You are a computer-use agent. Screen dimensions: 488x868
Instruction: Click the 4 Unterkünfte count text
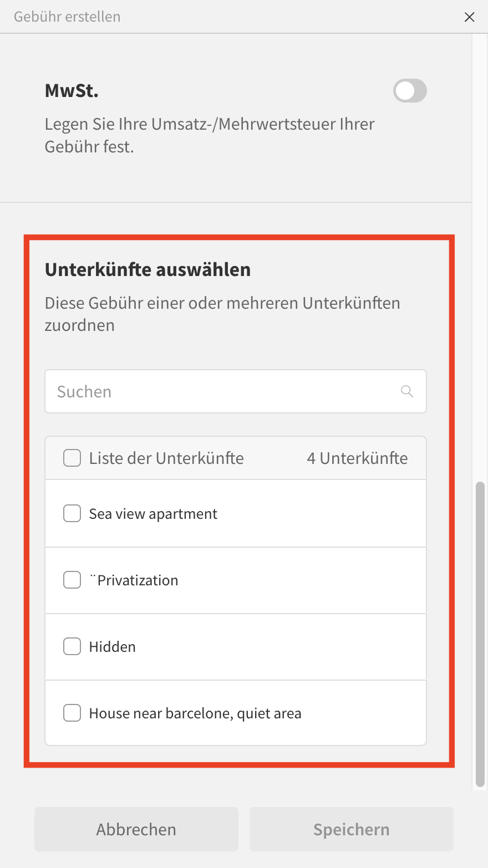tap(357, 458)
